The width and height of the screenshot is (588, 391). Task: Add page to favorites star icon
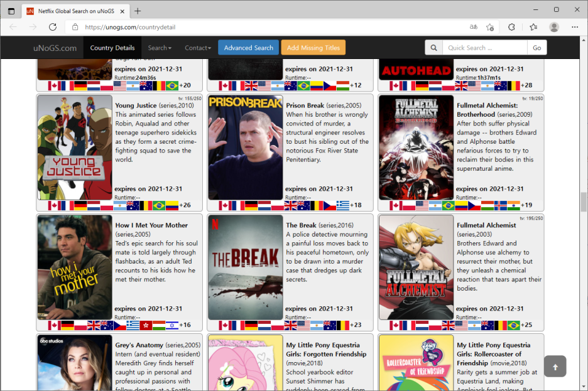(490, 27)
